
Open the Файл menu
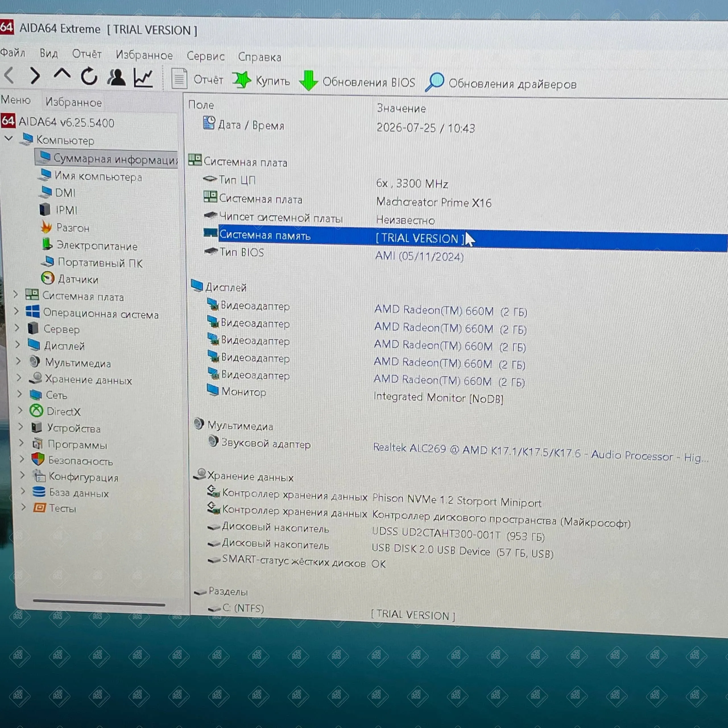[x=13, y=52]
